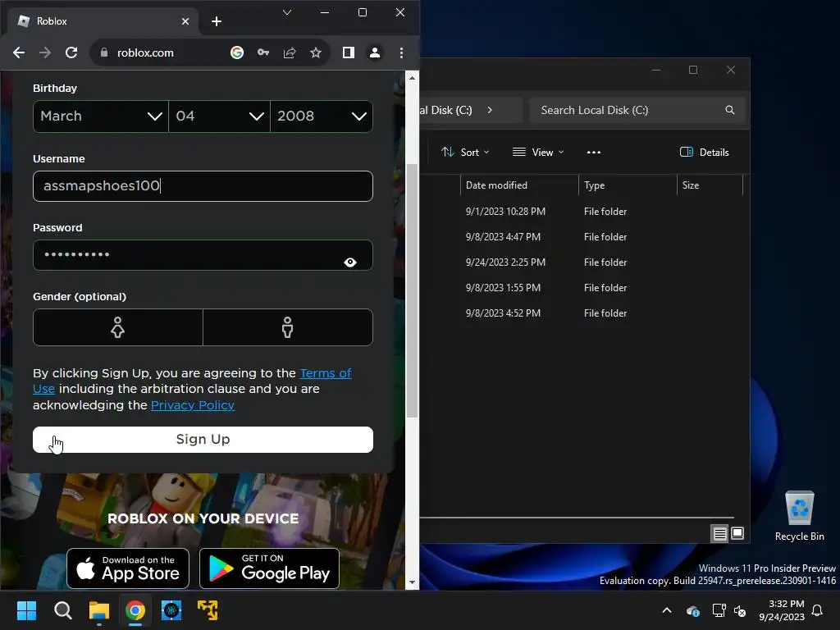Open the Privacy Policy link

tap(193, 405)
